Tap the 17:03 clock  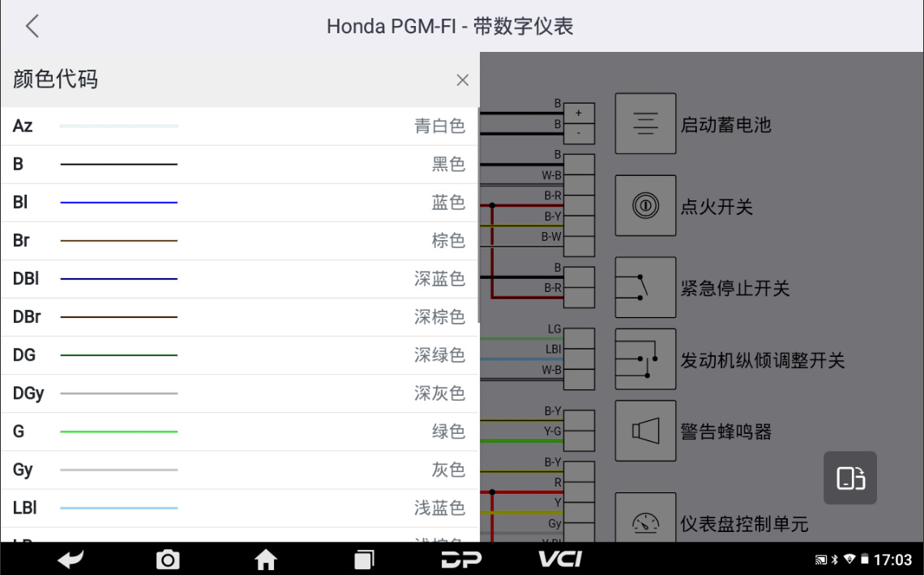tap(892, 560)
